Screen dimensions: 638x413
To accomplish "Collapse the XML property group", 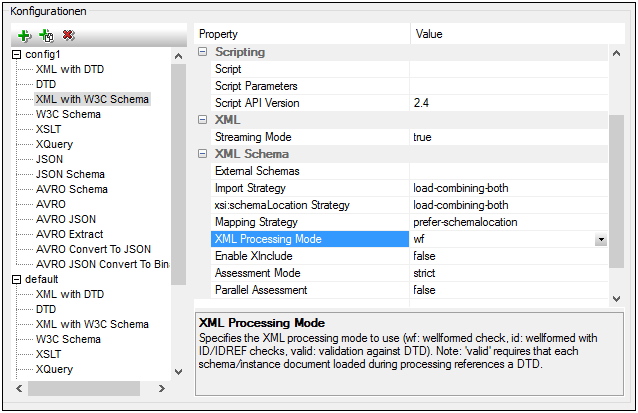I will point(204,120).
